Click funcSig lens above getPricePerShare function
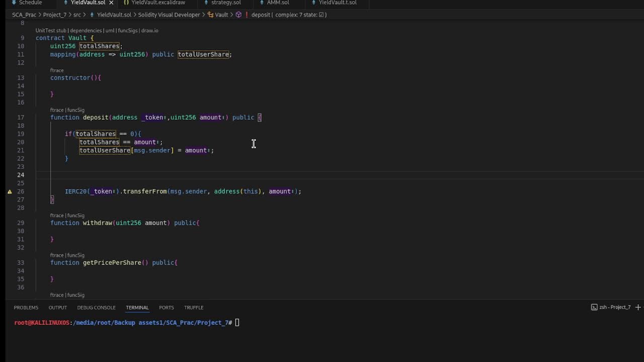Image resolution: width=644 pixels, height=362 pixels. tap(76, 255)
